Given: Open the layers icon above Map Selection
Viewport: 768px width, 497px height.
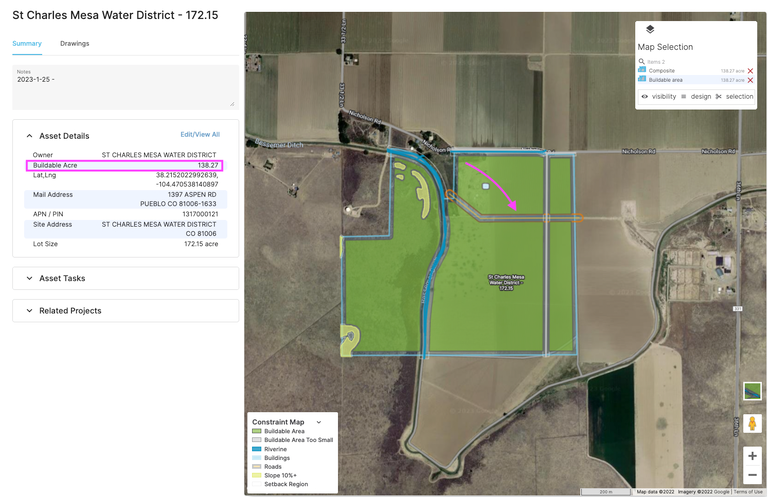Looking at the screenshot, I should [x=649, y=29].
